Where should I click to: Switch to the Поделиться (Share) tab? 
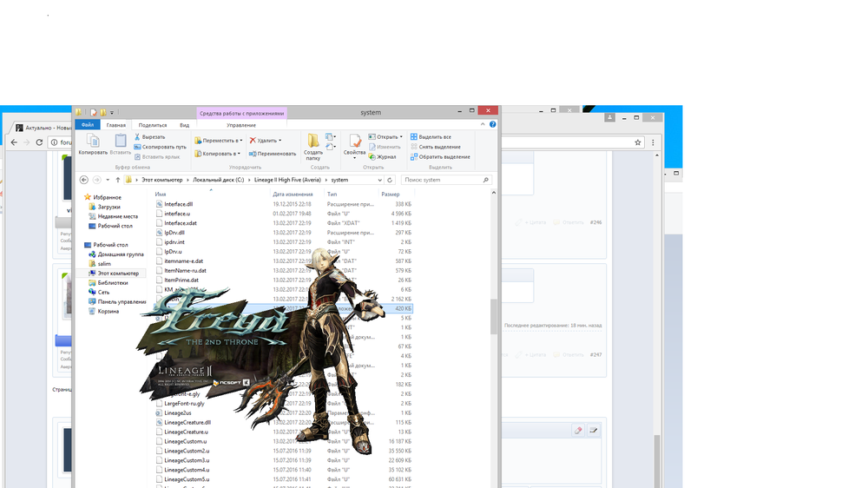coord(153,125)
